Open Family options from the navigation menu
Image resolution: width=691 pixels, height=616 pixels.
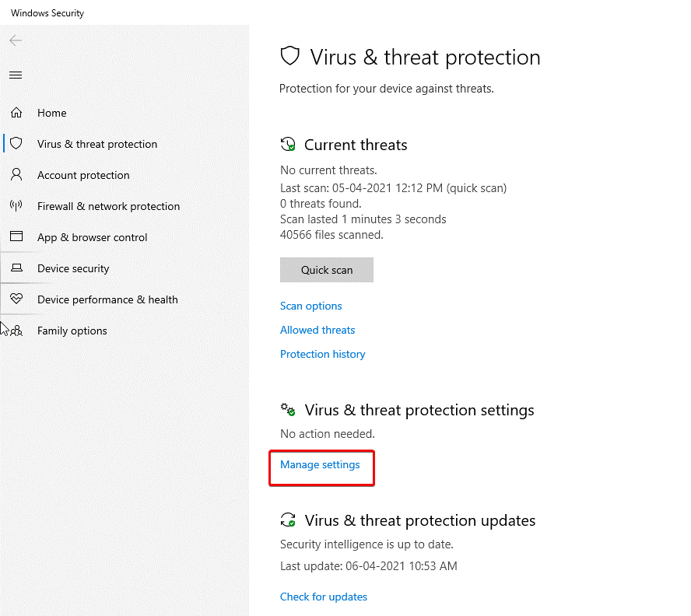pyautogui.click(x=72, y=331)
